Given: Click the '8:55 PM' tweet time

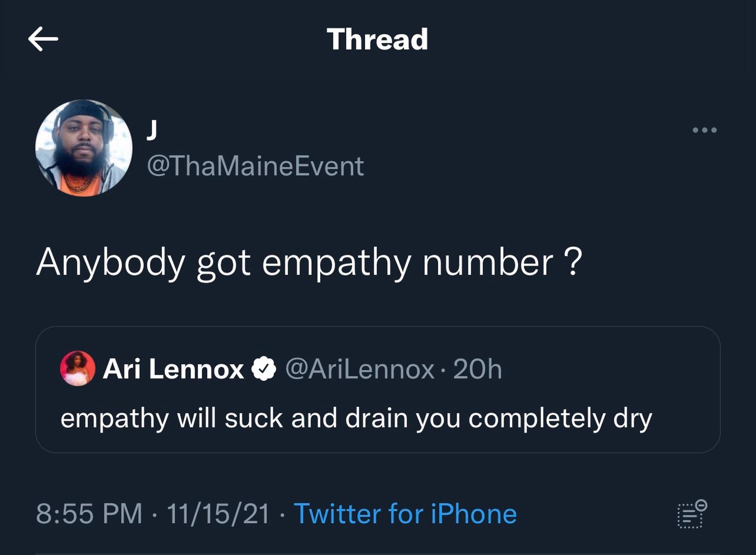Looking at the screenshot, I should pyautogui.click(x=89, y=514).
